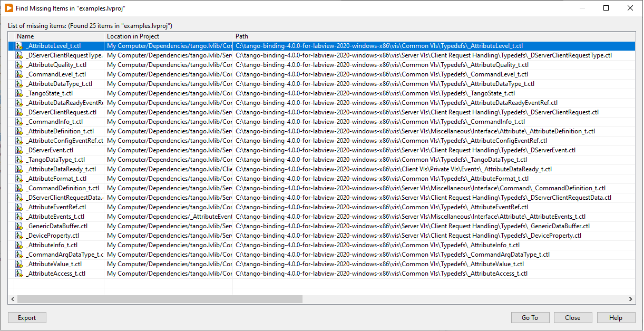Viewport: 644px width, 331px height.
Task: Click the file icon beside _DeviceProperty.ctl
Action: tap(19, 236)
